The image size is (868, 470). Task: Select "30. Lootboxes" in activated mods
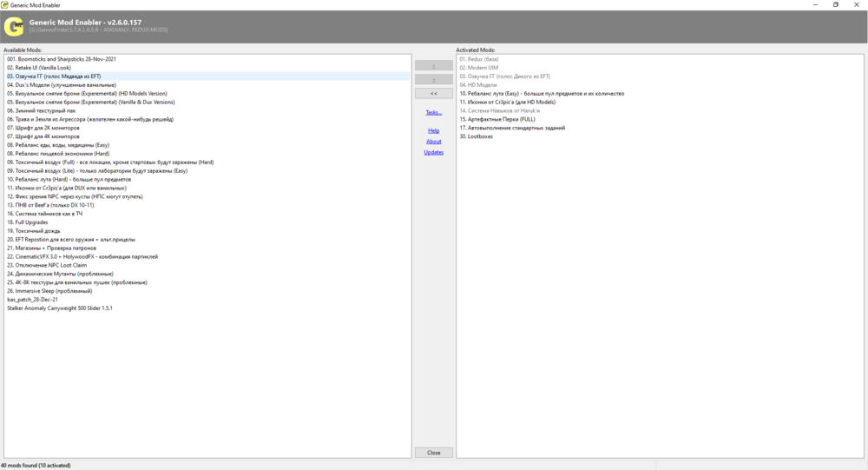click(x=476, y=136)
